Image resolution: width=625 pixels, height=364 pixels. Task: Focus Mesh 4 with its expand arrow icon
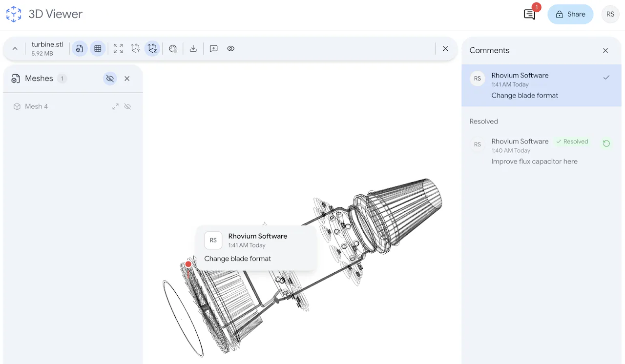click(x=115, y=106)
